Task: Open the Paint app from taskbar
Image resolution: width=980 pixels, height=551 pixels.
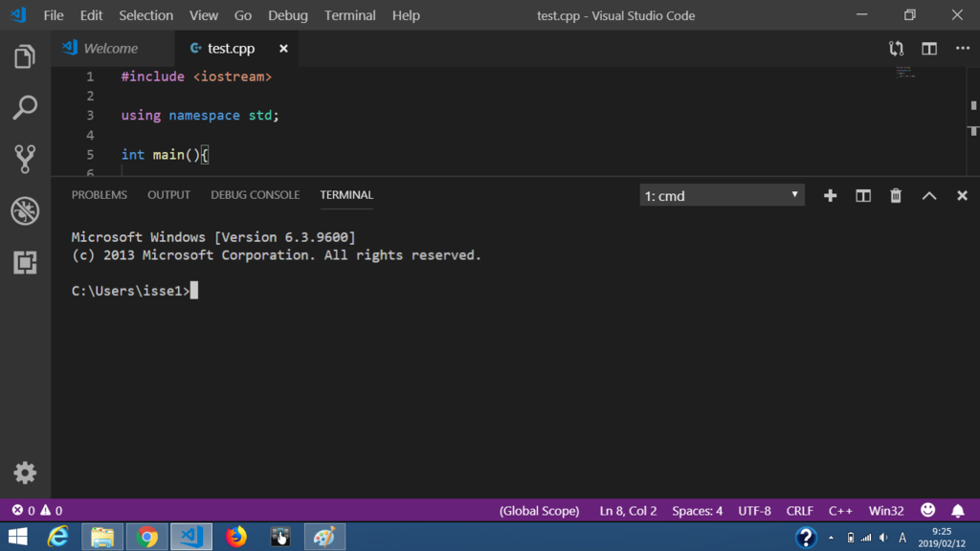Action: click(x=325, y=537)
